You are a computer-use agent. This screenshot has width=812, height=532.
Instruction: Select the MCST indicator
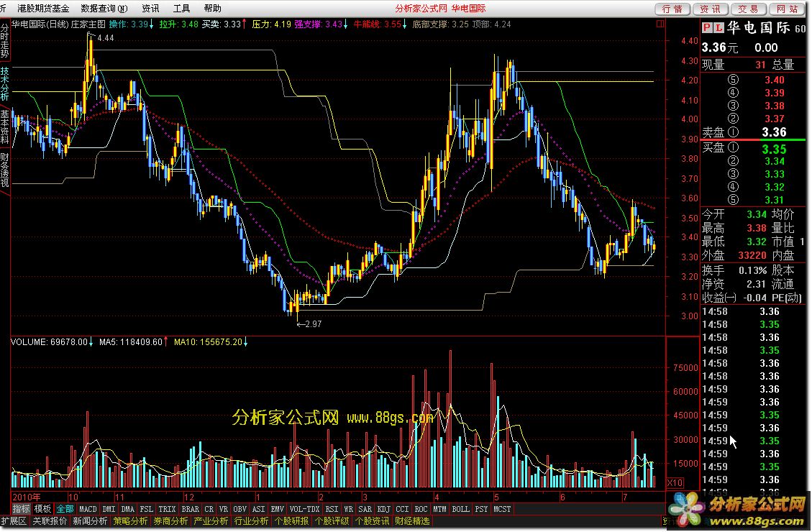(x=502, y=509)
